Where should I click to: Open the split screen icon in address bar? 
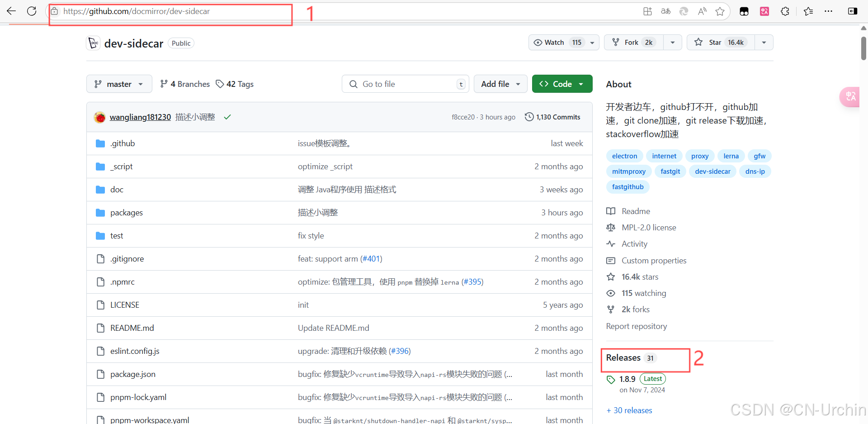647,11
